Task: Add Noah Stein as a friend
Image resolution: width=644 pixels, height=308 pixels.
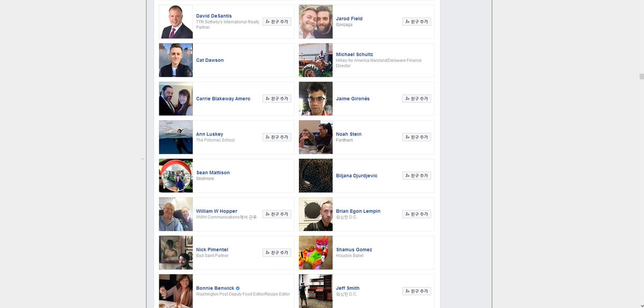Action: point(417,137)
